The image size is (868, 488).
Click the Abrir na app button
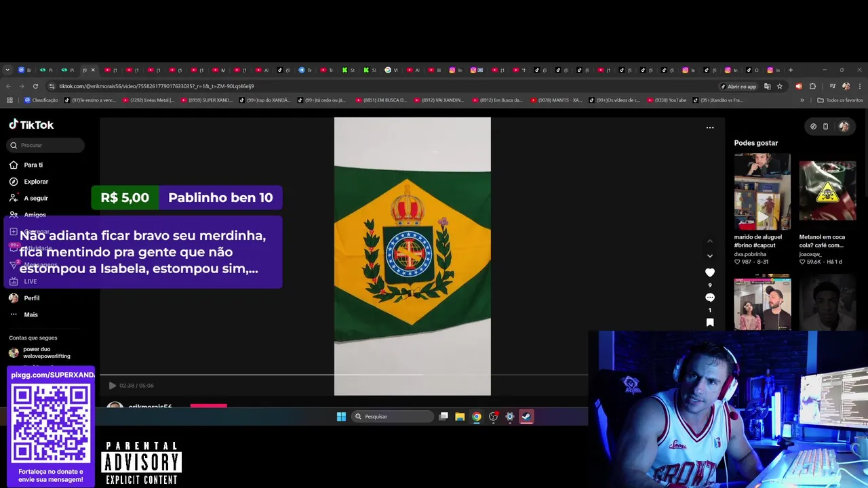tap(738, 86)
